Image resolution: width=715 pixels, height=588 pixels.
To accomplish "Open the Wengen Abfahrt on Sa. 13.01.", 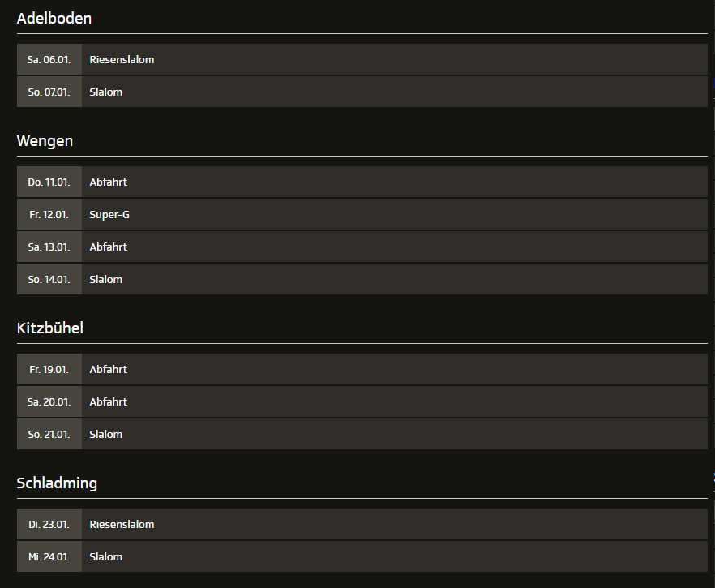I will point(362,247).
